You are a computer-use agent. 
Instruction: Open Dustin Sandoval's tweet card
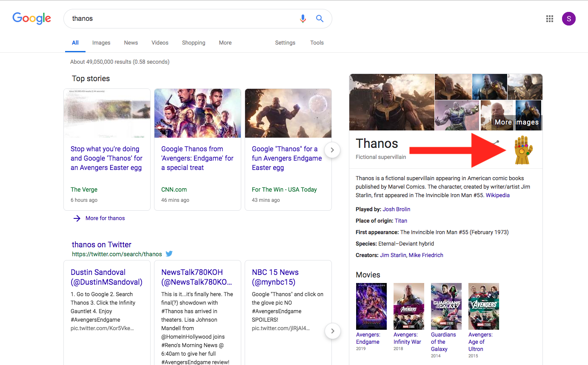pos(107,312)
